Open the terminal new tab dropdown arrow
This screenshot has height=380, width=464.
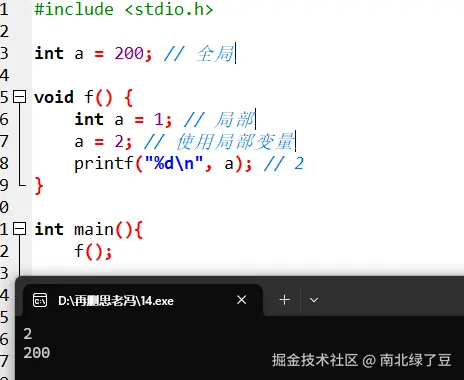point(314,300)
